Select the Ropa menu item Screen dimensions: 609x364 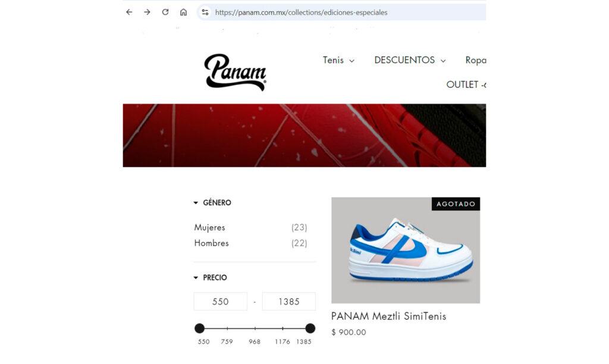(475, 60)
